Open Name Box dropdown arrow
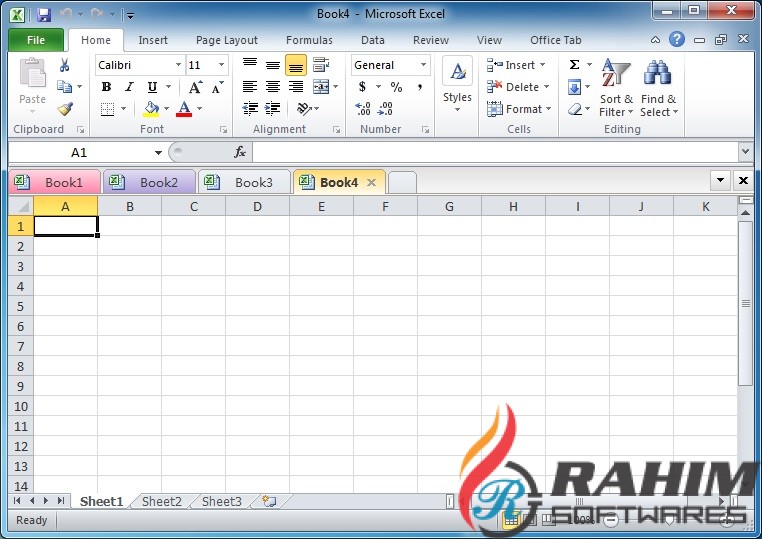 click(158, 153)
